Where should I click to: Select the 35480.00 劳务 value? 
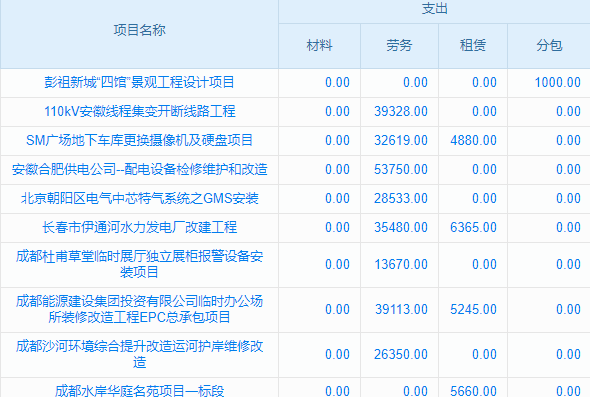(401, 227)
